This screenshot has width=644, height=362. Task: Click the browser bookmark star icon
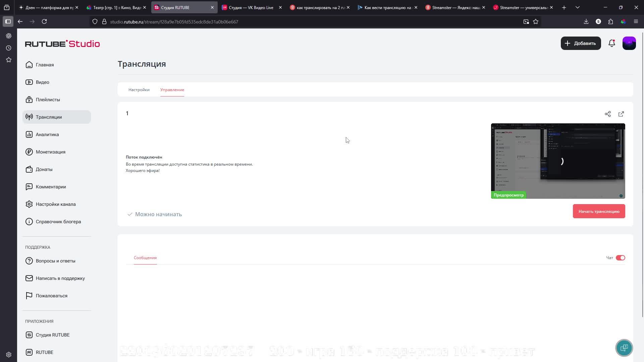[x=536, y=22]
